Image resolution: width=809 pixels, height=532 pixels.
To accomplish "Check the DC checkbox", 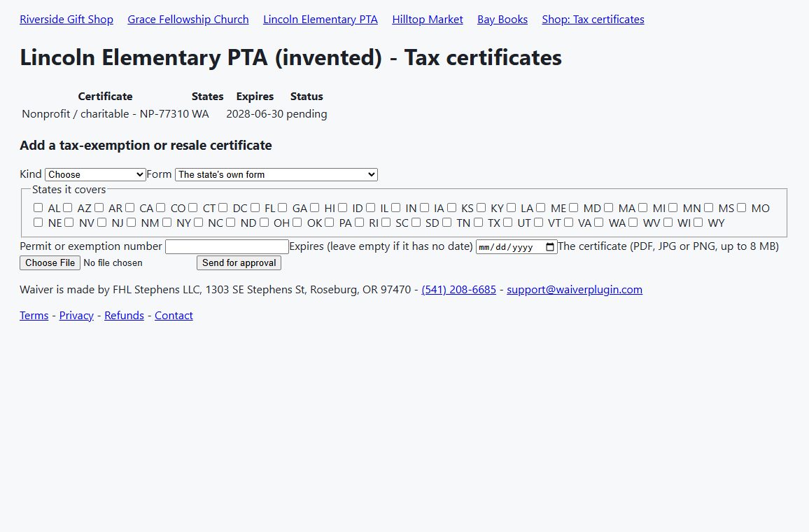I will [x=223, y=207].
